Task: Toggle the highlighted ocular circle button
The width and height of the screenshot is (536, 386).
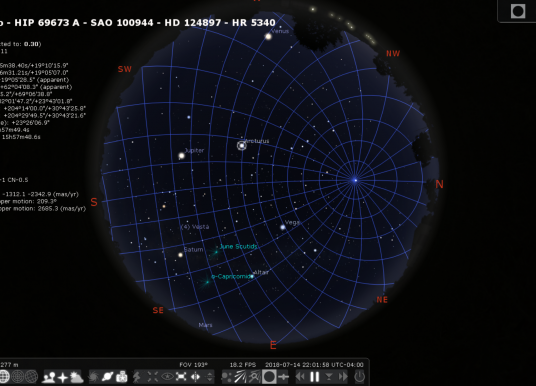Action: [x=269, y=377]
